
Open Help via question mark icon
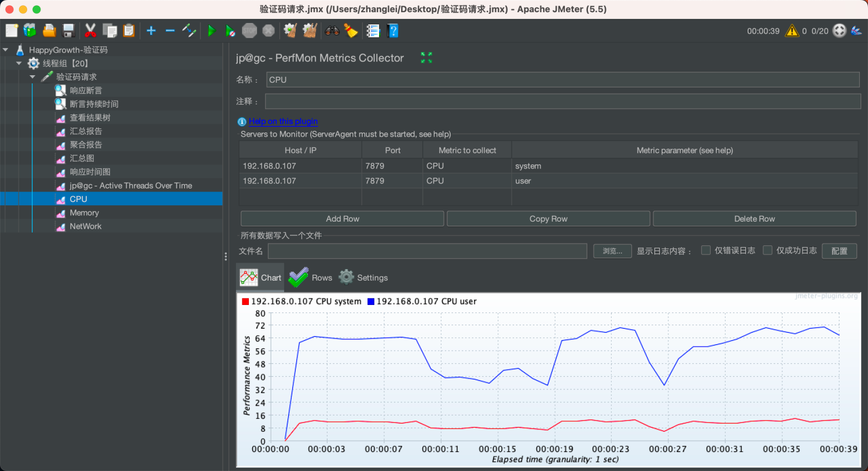(x=393, y=31)
